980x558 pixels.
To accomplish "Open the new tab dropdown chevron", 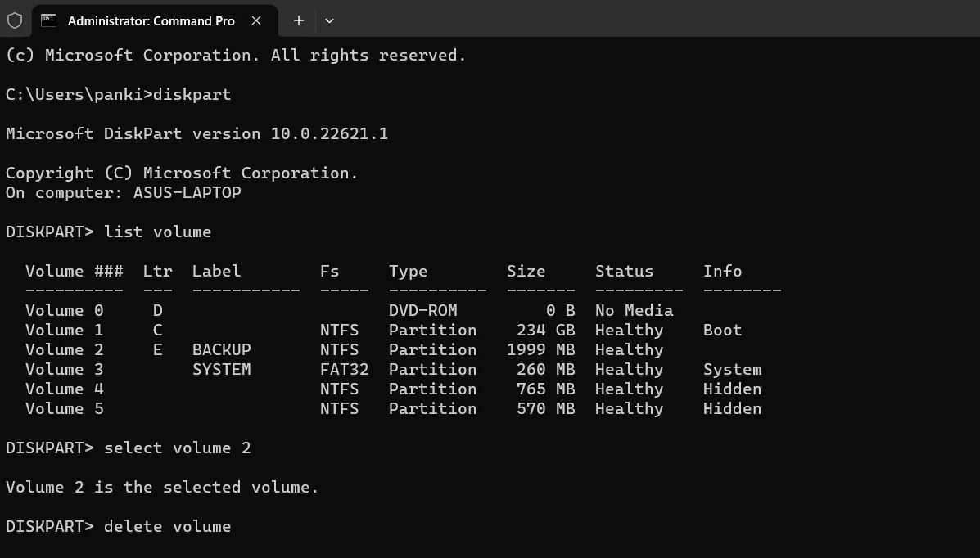I will 330,20.
